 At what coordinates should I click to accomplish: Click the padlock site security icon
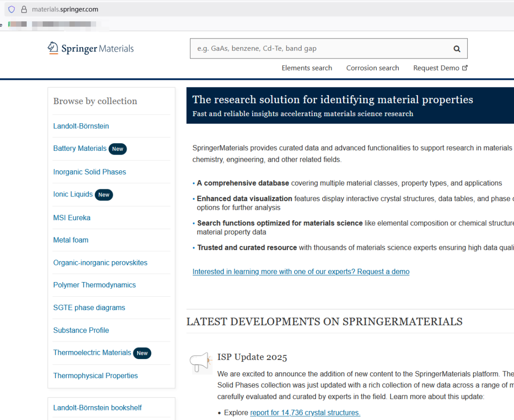[24, 10]
